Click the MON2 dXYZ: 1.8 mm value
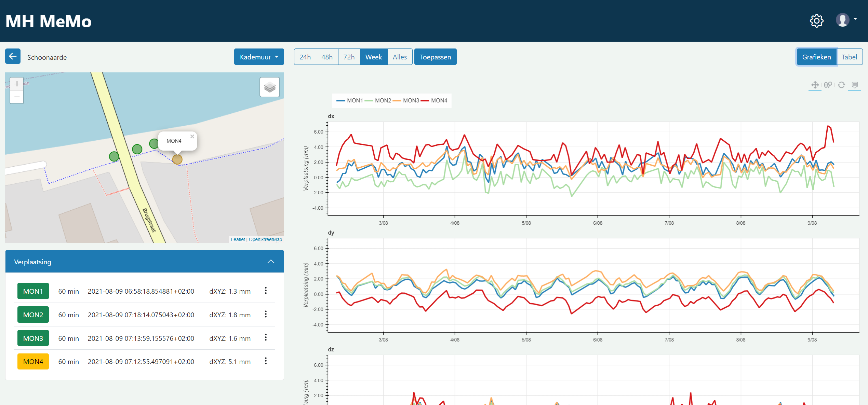 coord(230,315)
